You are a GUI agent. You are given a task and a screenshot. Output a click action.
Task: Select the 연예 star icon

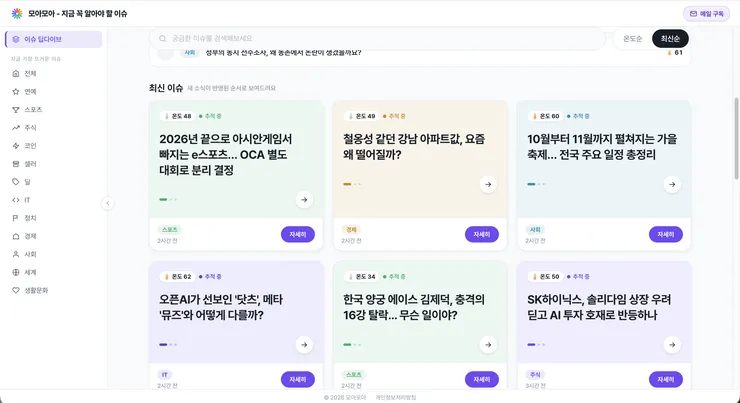click(16, 92)
